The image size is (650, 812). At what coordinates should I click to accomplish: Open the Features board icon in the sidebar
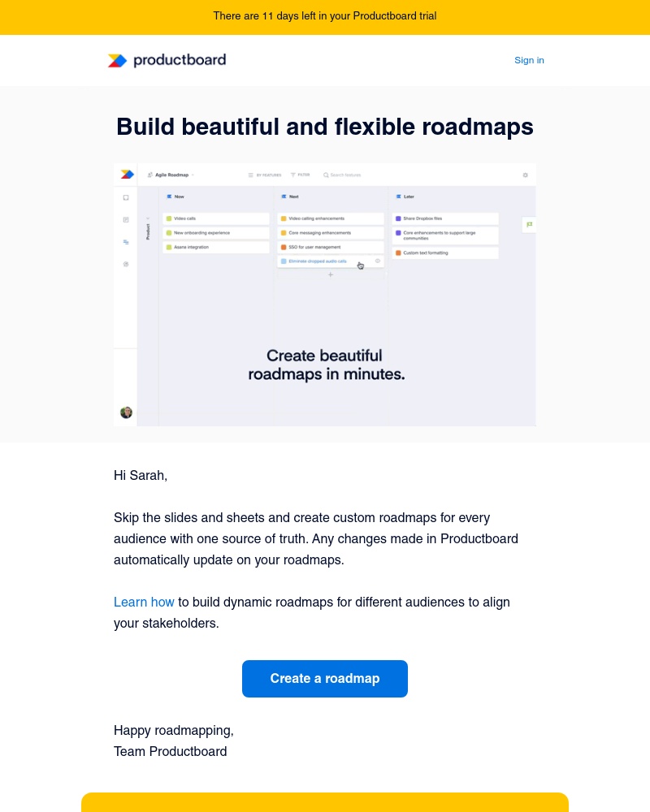(x=125, y=220)
